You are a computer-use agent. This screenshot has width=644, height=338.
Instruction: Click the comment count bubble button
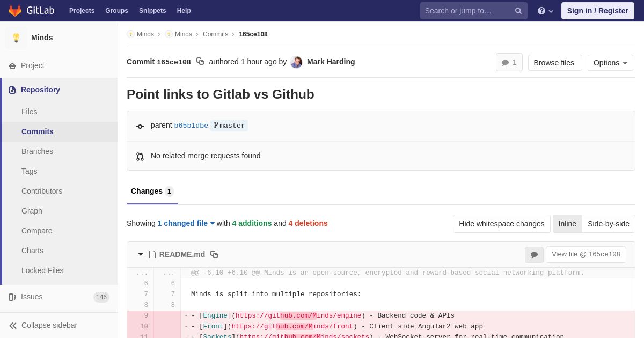pos(509,63)
